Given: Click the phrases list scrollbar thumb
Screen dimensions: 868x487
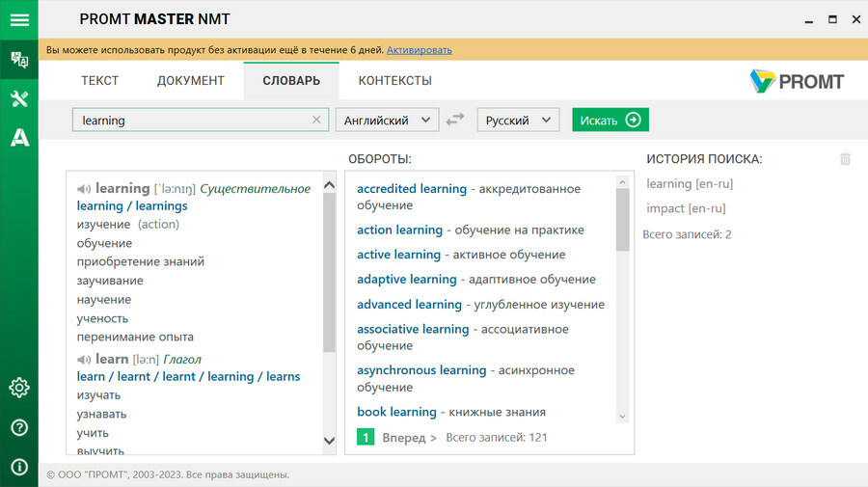Looking at the screenshot, I should 622,220.
